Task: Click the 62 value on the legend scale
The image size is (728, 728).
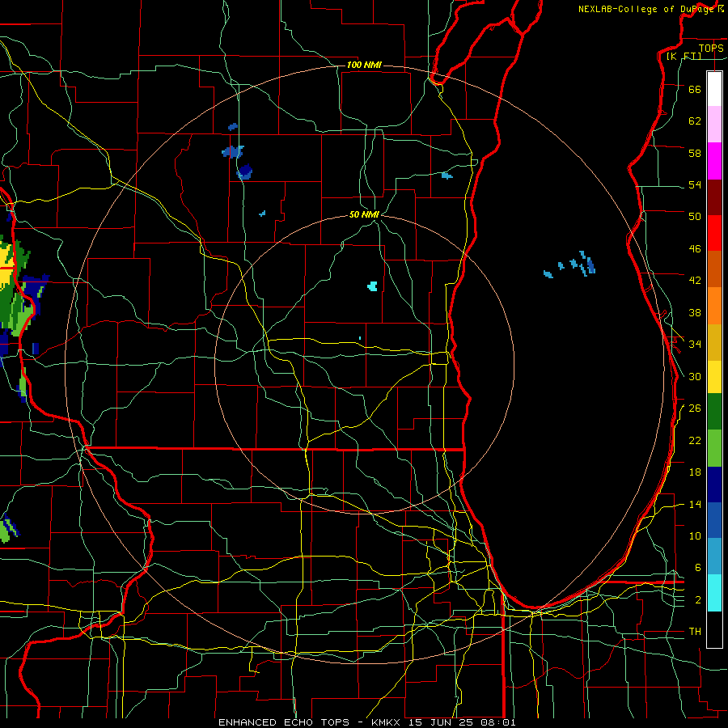Action: point(695,121)
